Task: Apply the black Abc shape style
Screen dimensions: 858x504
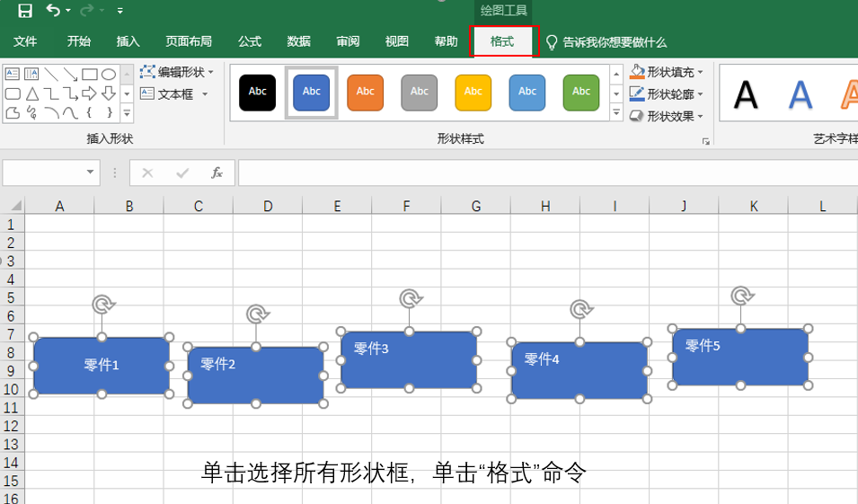Action: (257, 93)
